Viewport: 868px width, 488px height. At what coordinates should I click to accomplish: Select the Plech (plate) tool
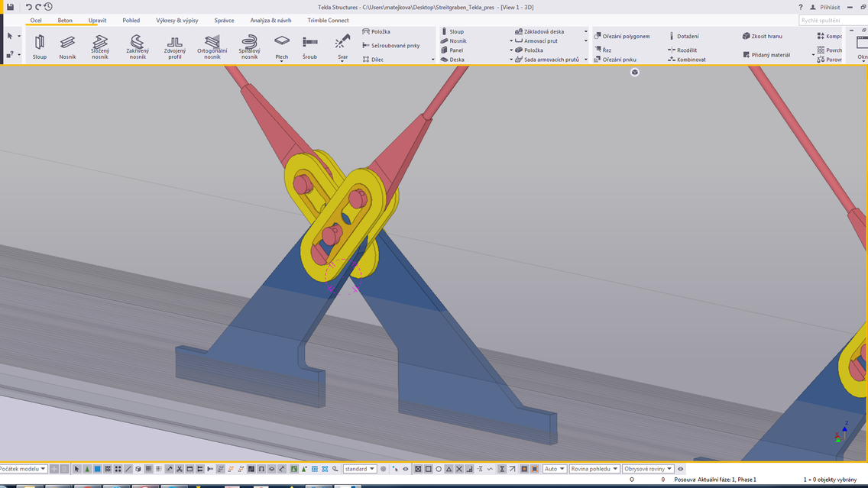[x=282, y=47]
